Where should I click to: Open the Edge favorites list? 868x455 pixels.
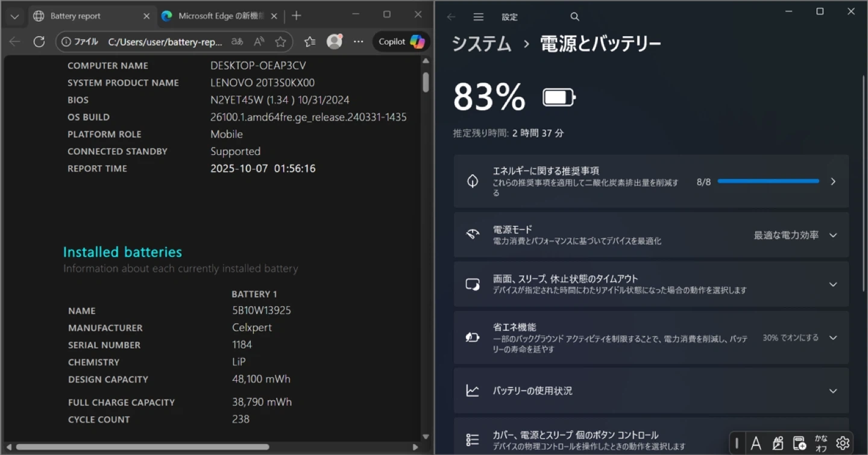[x=310, y=42]
